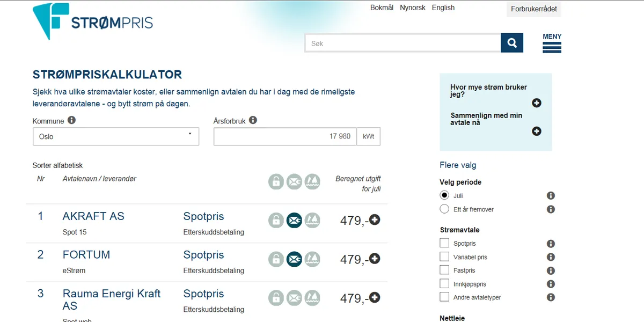
Task: Click the padlock filter icon in header
Action: coord(276,181)
